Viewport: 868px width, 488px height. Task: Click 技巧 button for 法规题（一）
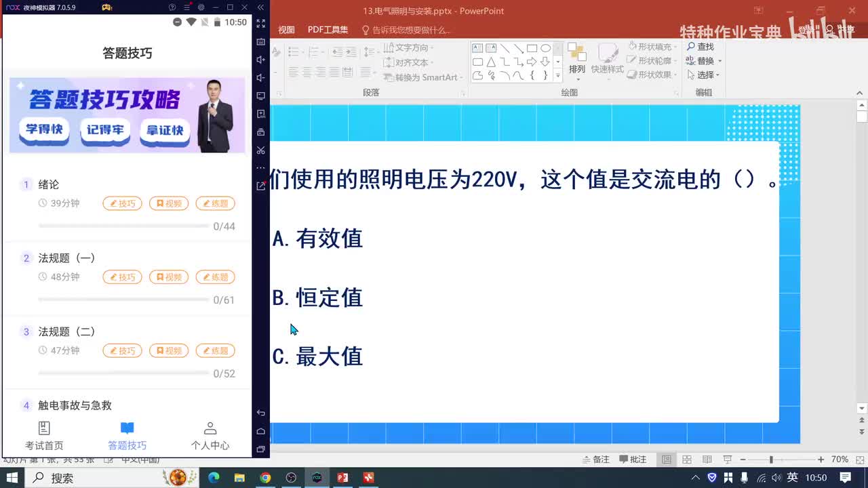tap(123, 277)
